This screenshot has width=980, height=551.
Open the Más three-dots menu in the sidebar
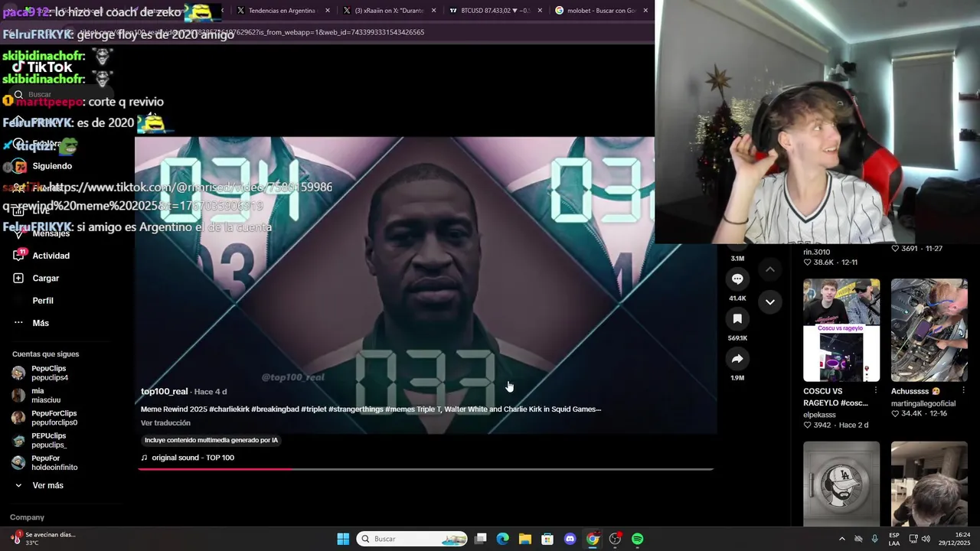pyautogui.click(x=31, y=323)
